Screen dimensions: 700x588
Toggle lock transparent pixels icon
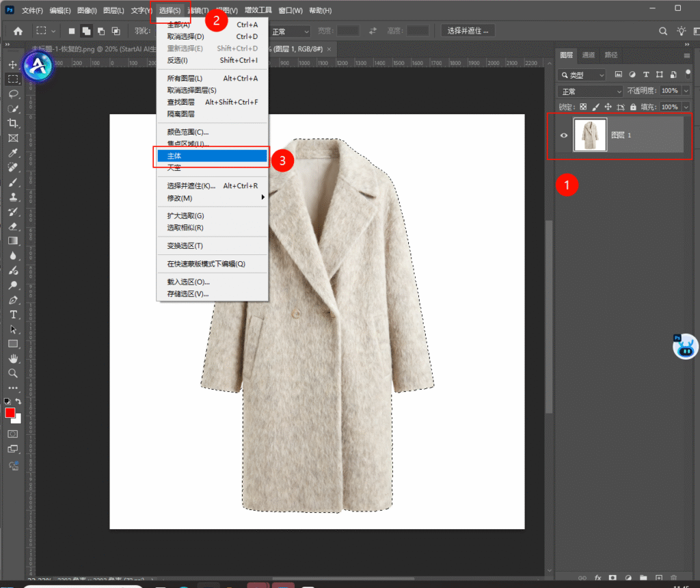tap(583, 107)
